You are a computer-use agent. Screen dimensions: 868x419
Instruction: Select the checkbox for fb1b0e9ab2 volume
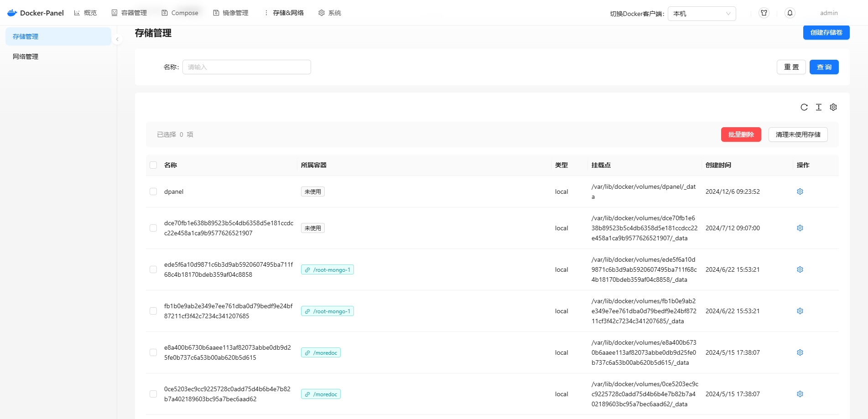[x=153, y=311]
